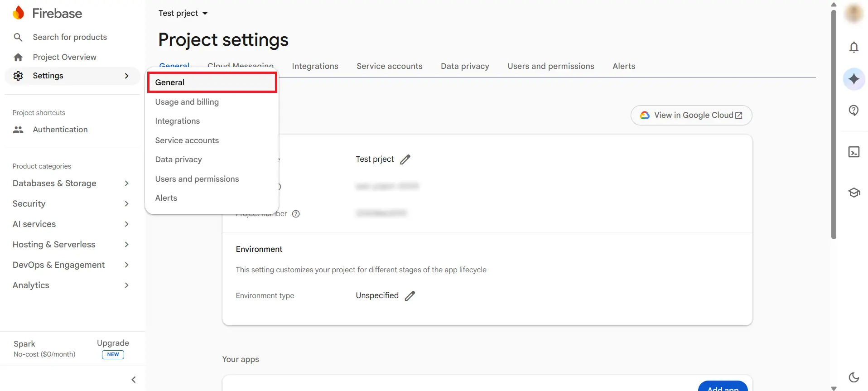The width and height of the screenshot is (868, 391).
Task: Edit project name pencil icon
Action: [405, 159]
